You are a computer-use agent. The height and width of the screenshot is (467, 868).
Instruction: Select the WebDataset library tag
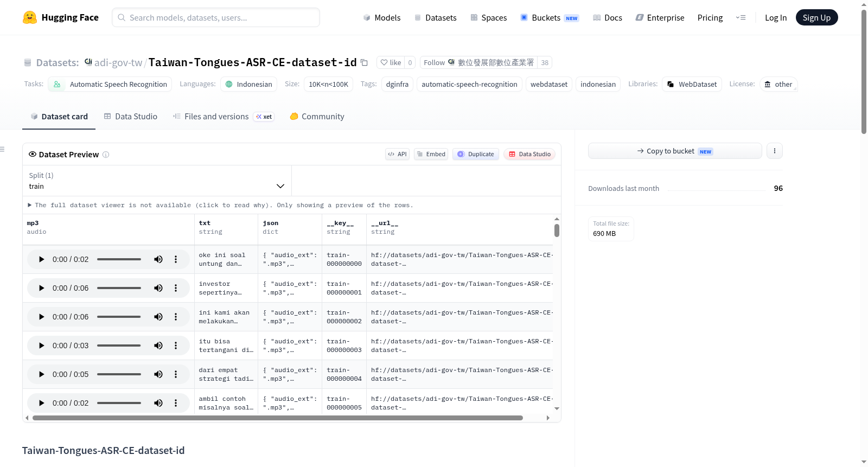coord(692,84)
